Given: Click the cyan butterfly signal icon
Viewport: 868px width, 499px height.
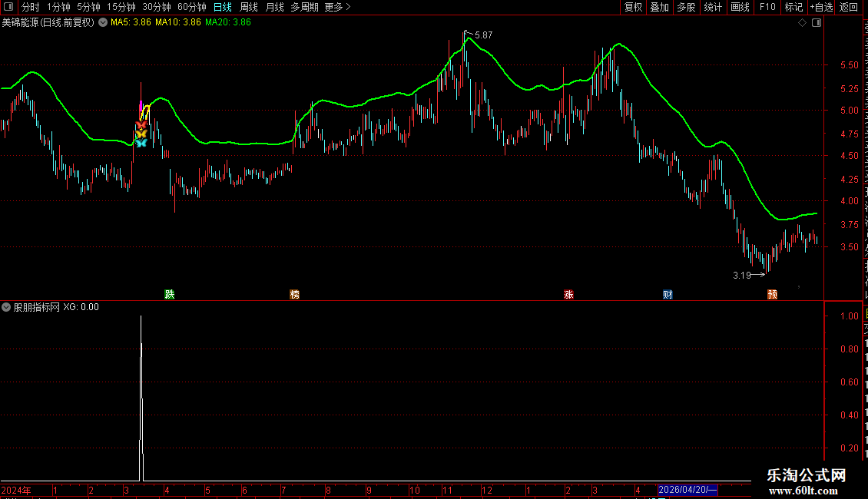Looking at the screenshot, I should [x=141, y=143].
